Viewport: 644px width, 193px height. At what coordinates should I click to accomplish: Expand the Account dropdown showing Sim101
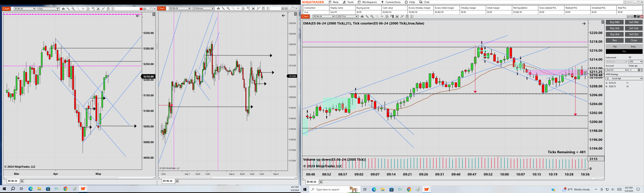tap(616, 70)
